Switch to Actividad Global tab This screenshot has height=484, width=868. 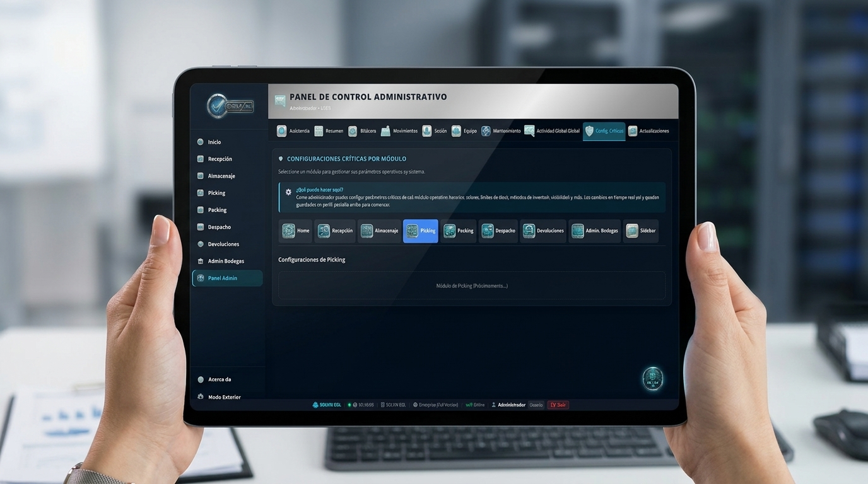(552, 131)
